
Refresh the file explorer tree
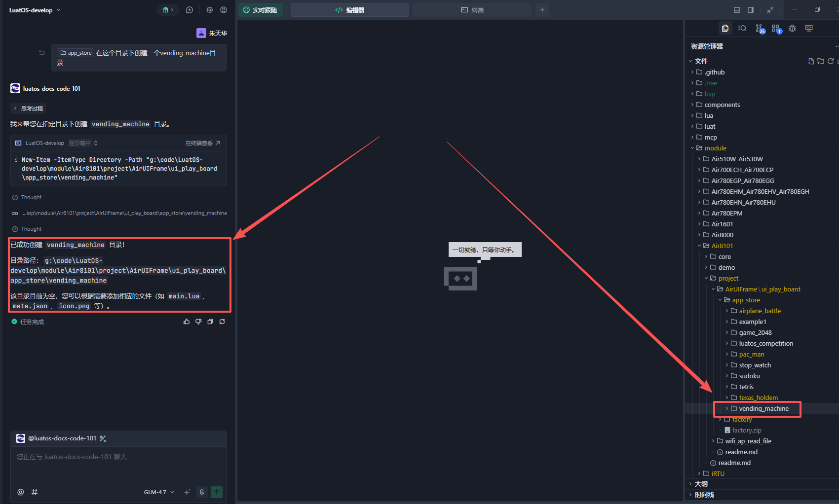pyautogui.click(x=831, y=61)
